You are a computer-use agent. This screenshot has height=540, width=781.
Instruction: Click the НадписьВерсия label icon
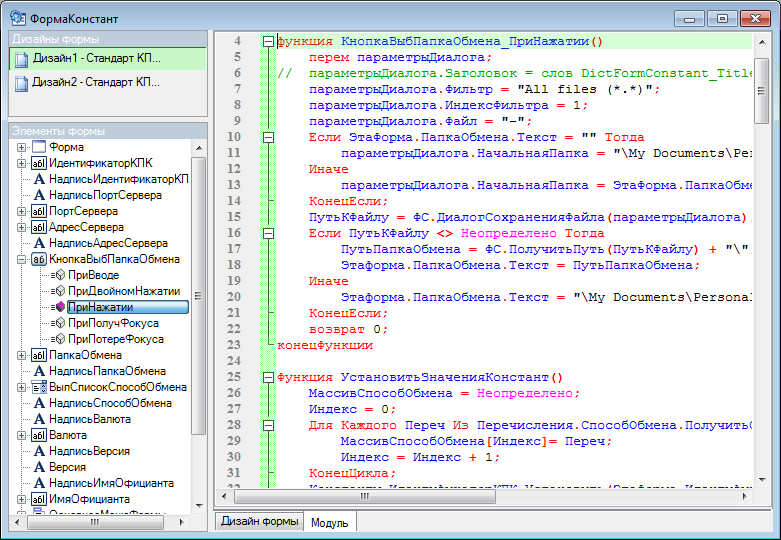(39, 451)
